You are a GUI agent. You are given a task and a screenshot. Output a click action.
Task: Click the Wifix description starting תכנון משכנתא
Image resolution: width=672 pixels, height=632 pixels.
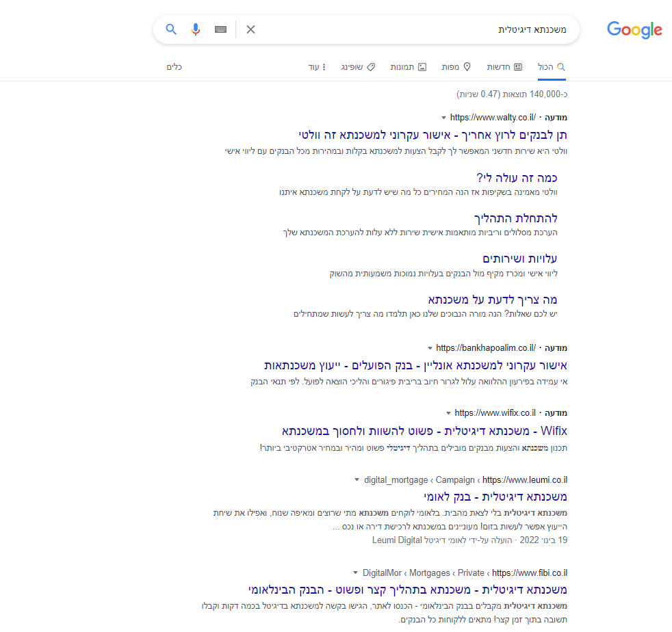click(413, 448)
